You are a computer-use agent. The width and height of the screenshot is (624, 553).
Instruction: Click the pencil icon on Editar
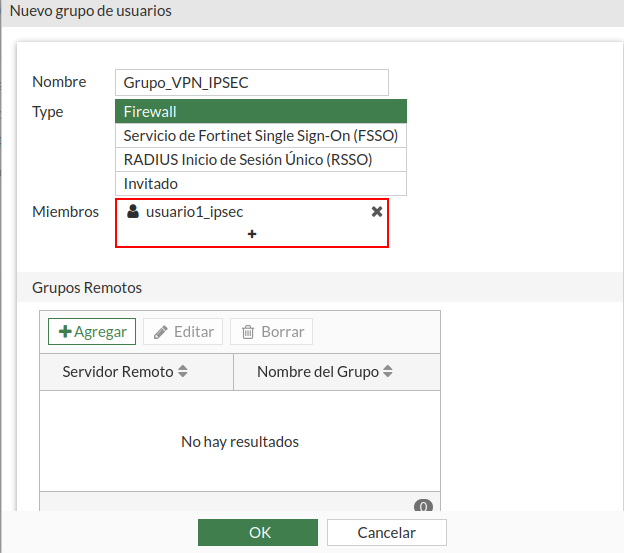(x=161, y=332)
